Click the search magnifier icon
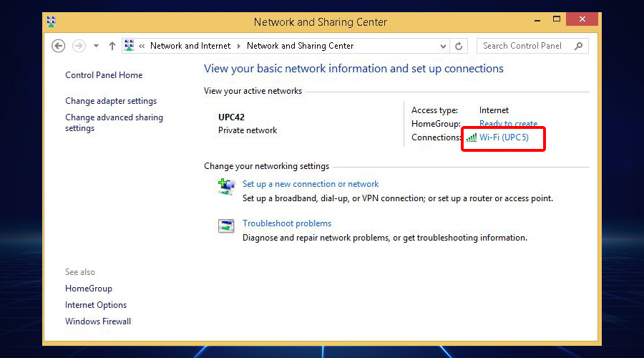644x358 pixels. point(579,46)
